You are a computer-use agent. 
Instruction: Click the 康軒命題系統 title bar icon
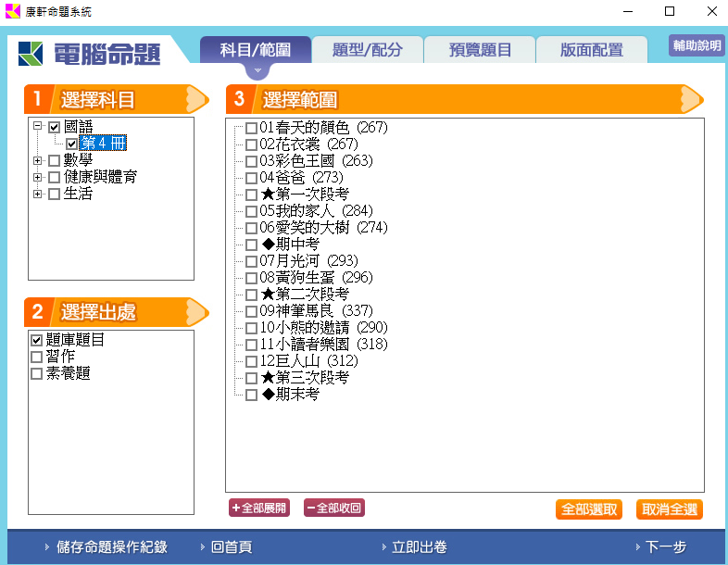13,12
